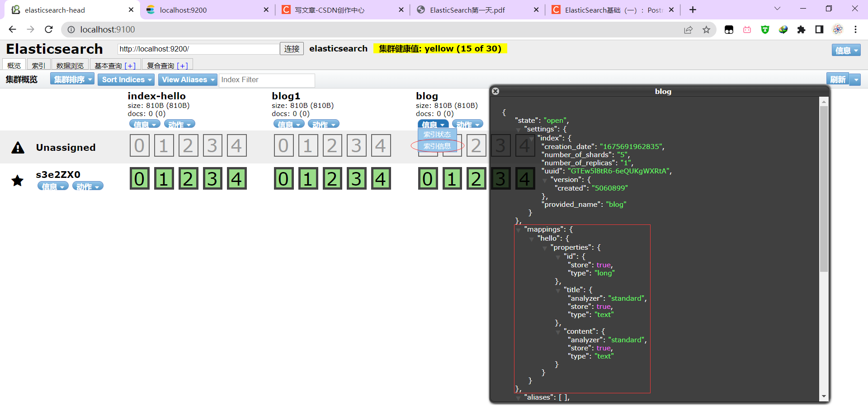Click the 连接 connect button
The width and height of the screenshot is (868, 410).
tap(292, 49)
